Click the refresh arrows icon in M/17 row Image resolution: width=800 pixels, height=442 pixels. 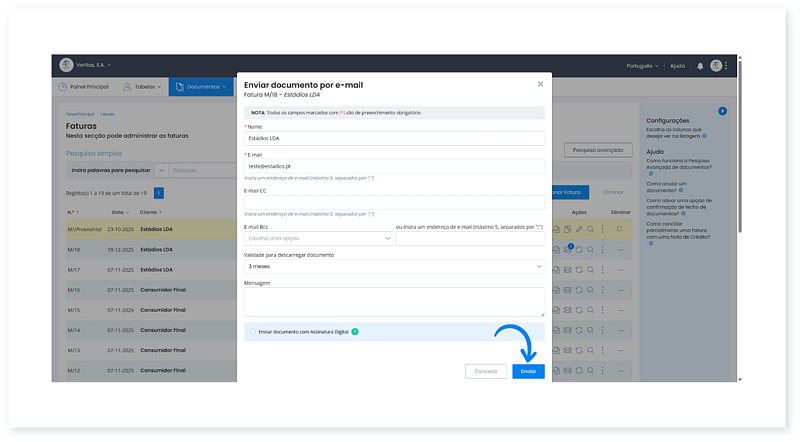coord(579,270)
